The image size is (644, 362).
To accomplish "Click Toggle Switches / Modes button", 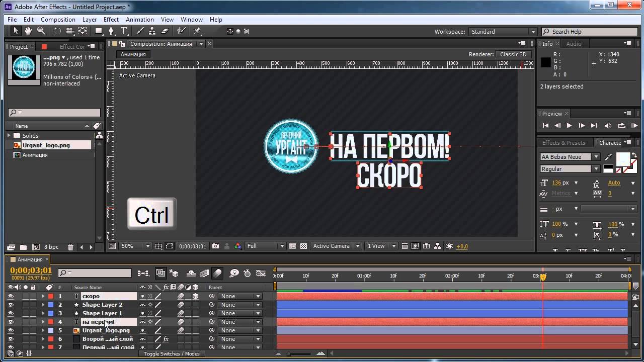I will tap(172, 354).
